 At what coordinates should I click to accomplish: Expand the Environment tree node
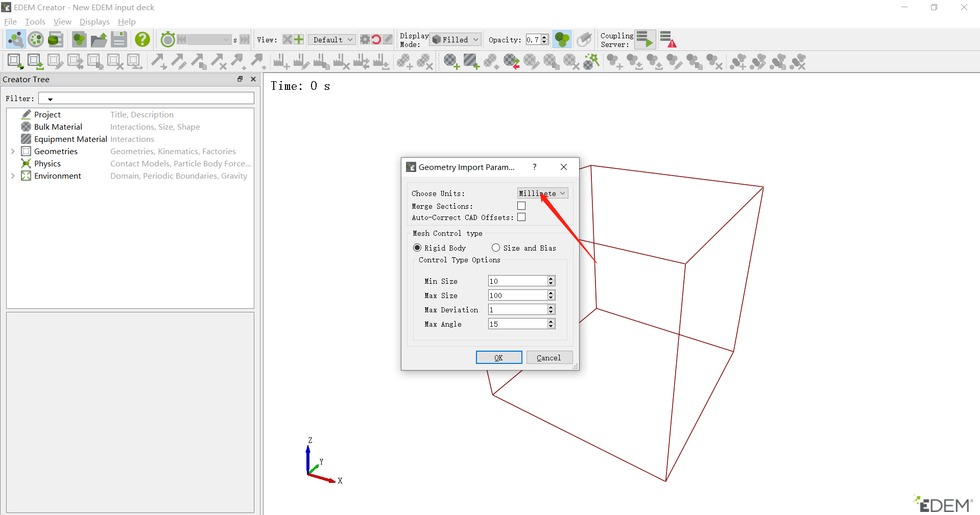(x=13, y=176)
